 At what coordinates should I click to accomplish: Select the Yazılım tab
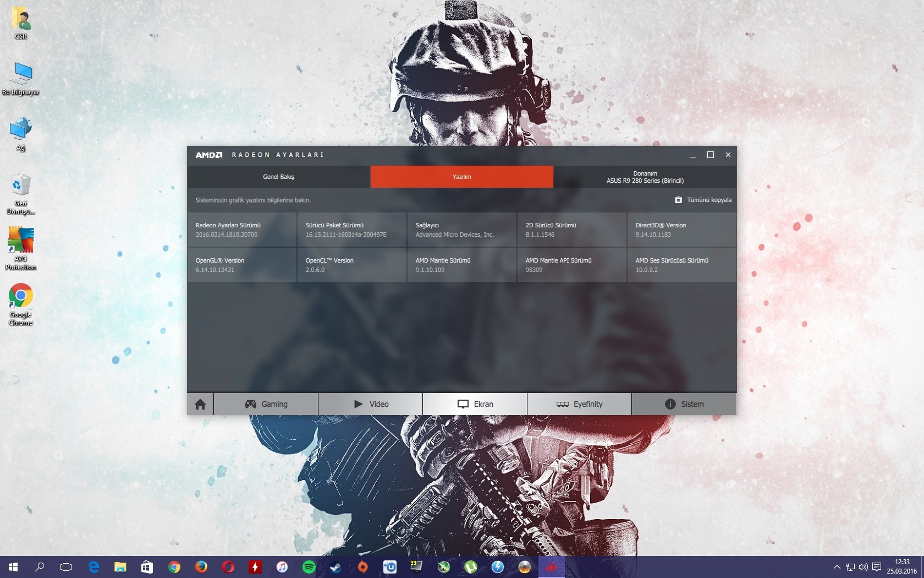[x=461, y=177]
